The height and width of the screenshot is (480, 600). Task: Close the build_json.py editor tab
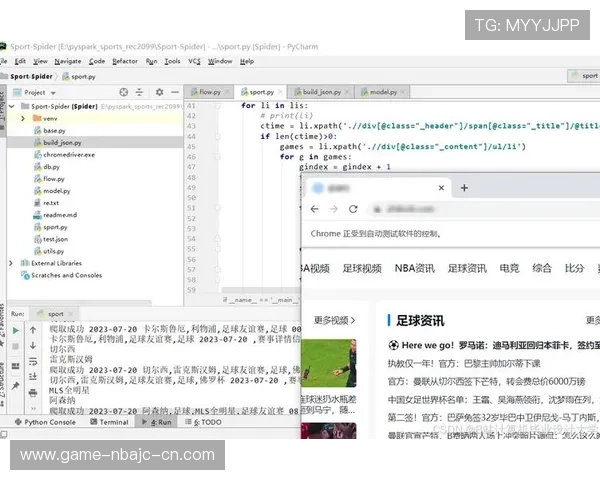pos(347,92)
